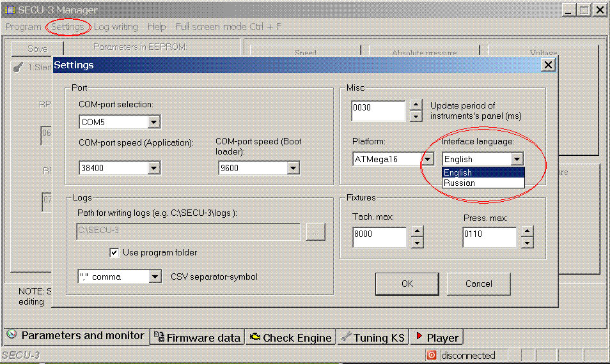This screenshot has height=364, width=610.
Task: Increase the update period value with up arrow
Action: click(416, 105)
